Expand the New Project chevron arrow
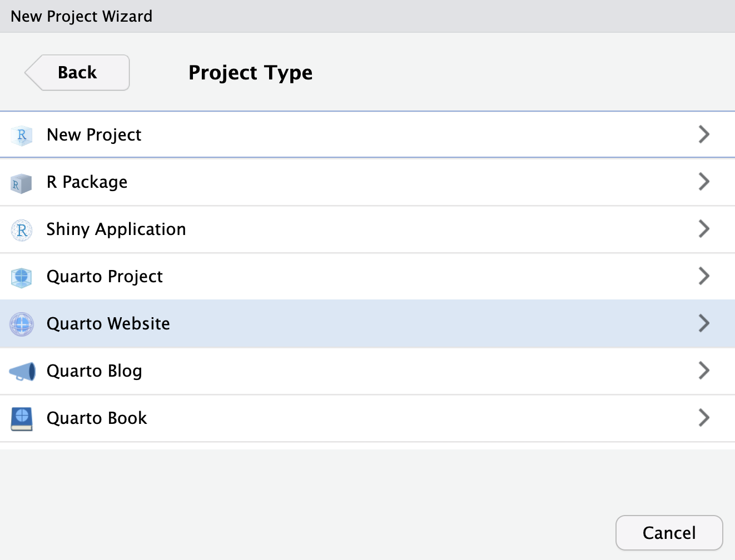The width and height of the screenshot is (735, 560). coord(704,134)
